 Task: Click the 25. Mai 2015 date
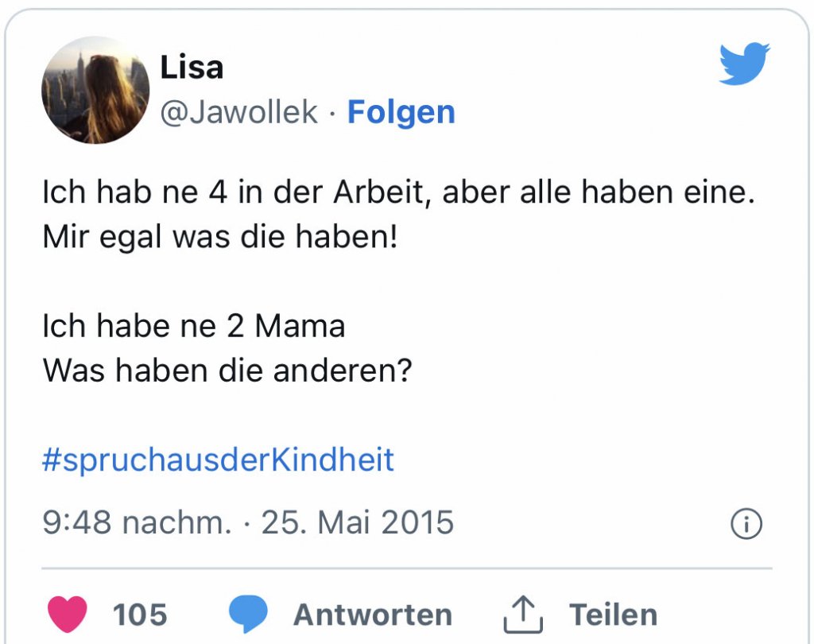tap(358, 523)
